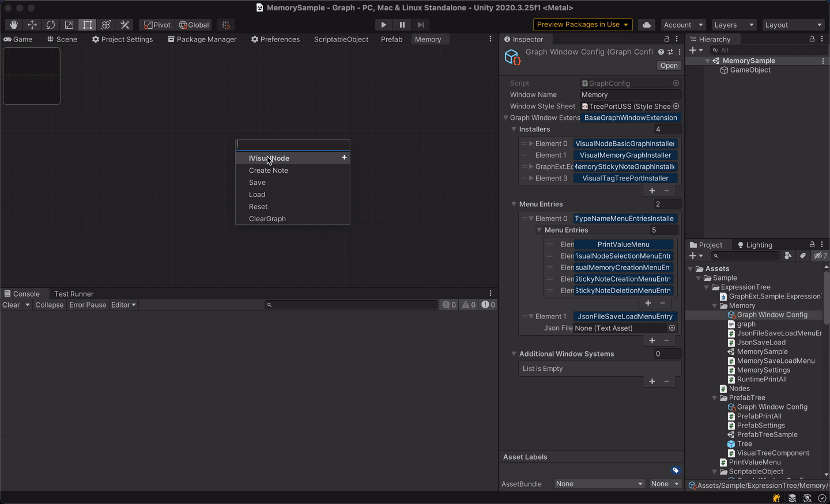Toggle Console Collapse
Viewport: 830px width, 504px height.
click(50, 305)
